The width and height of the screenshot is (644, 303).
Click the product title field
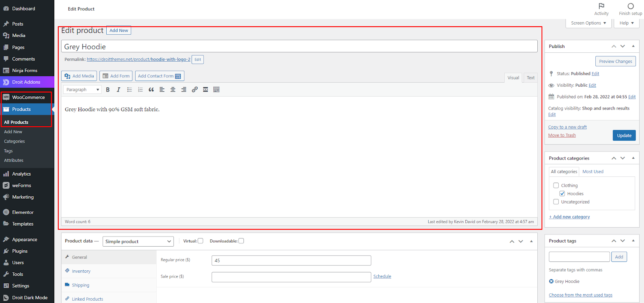point(299,46)
